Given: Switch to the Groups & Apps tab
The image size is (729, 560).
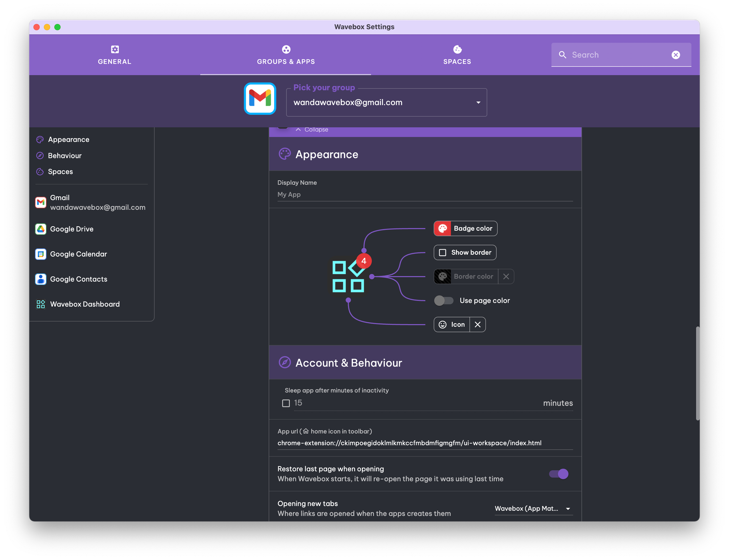Looking at the screenshot, I should pyautogui.click(x=286, y=55).
